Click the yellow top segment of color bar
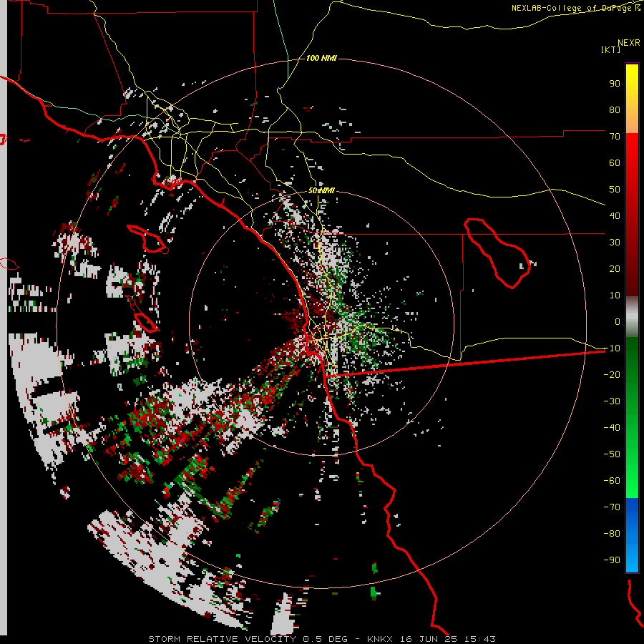The height and width of the screenshot is (644, 644). (x=632, y=99)
